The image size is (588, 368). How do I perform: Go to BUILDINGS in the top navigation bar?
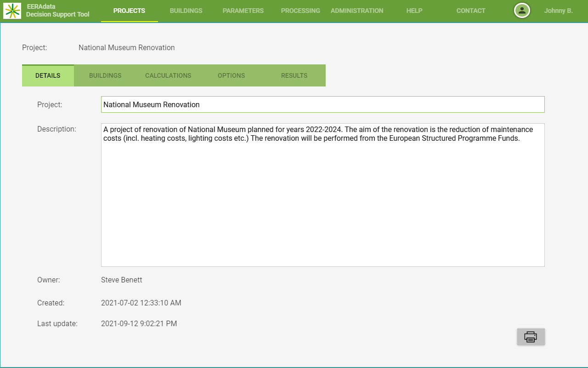click(186, 11)
